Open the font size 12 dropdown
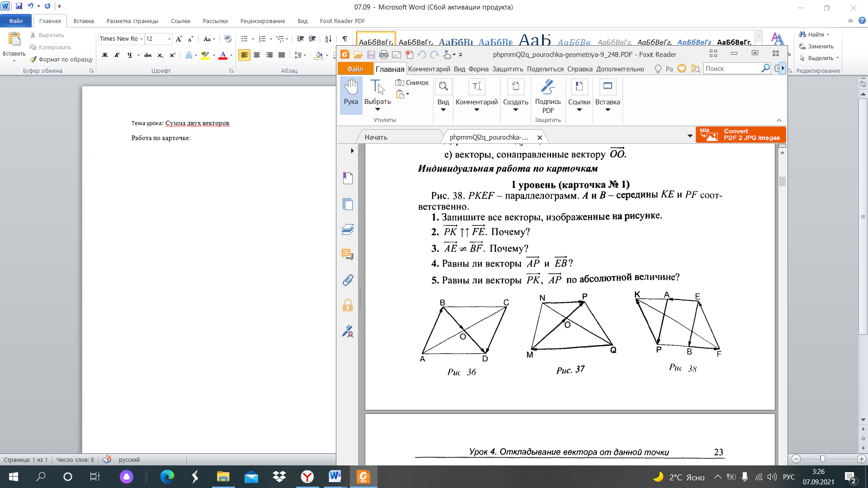The width and height of the screenshot is (868, 488). coord(170,39)
